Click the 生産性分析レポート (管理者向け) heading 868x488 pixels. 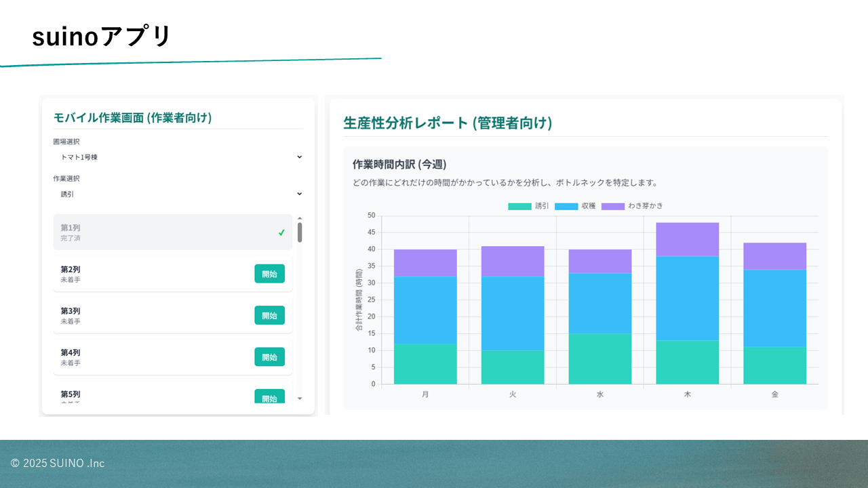click(x=448, y=123)
